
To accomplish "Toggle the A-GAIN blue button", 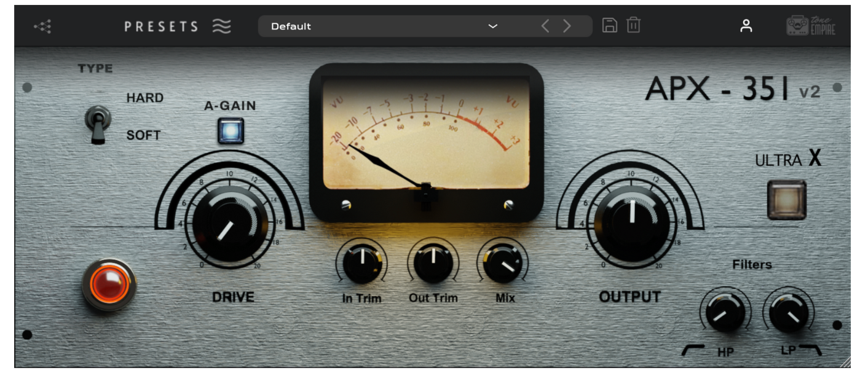I will tap(231, 130).
